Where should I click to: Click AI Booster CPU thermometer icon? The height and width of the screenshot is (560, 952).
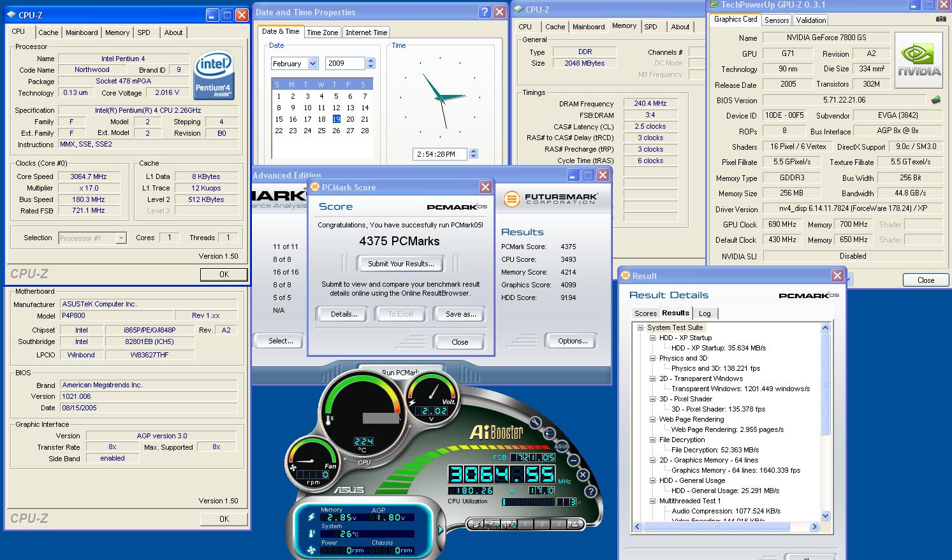[329, 419]
